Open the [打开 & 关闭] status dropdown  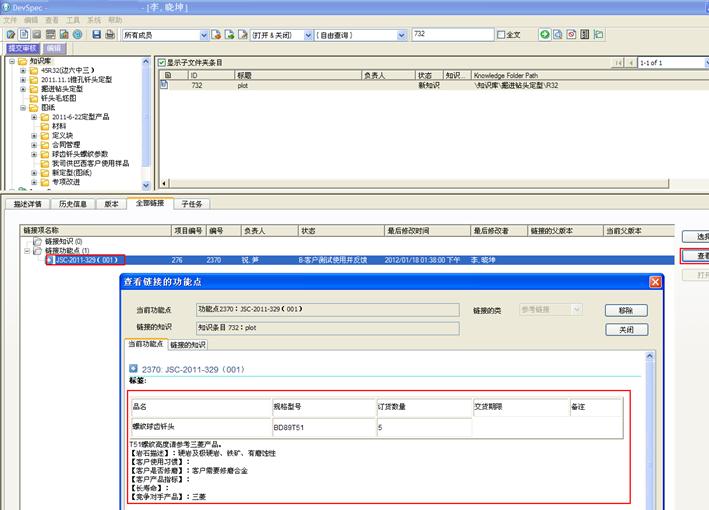pyautogui.click(x=308, y=35)
